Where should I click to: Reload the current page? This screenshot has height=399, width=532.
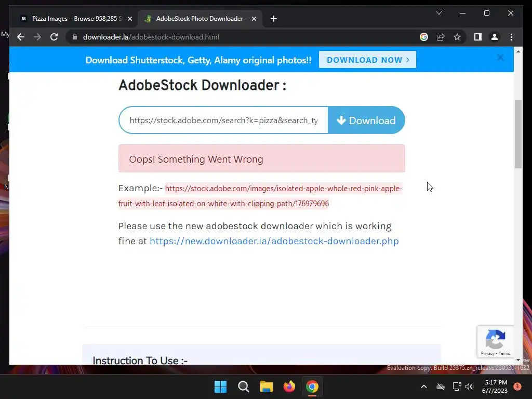tap(54, 37)
